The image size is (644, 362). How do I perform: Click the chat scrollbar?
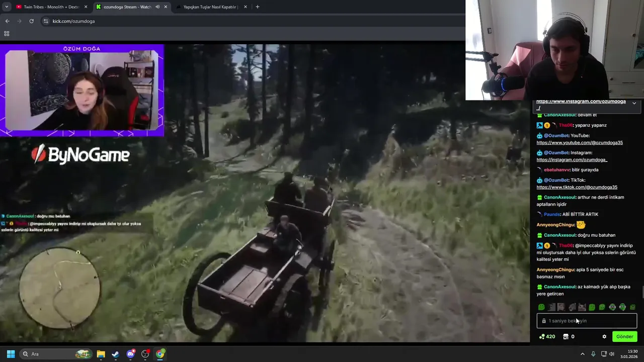coord(642,292)
